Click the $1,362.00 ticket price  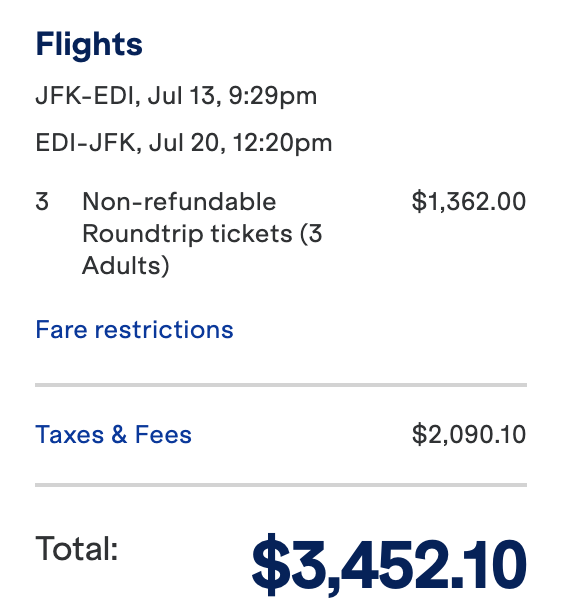coord(469,202)
